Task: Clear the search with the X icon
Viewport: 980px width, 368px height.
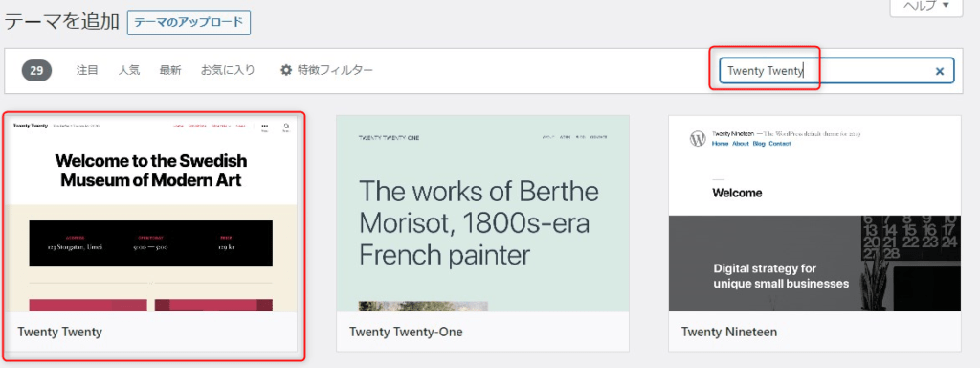Action: coord(939,71)
